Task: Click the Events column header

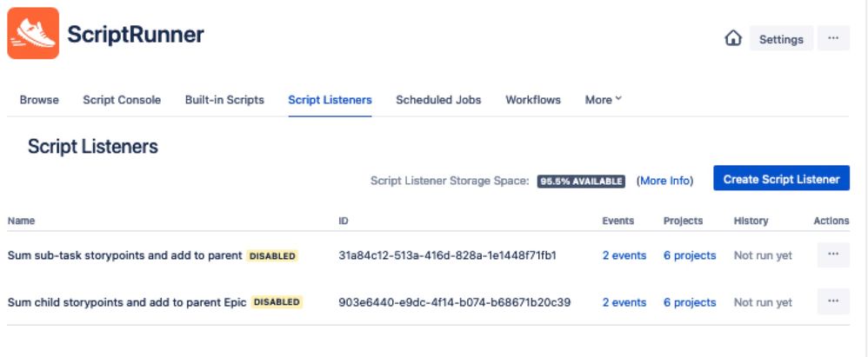Action: 618,221
